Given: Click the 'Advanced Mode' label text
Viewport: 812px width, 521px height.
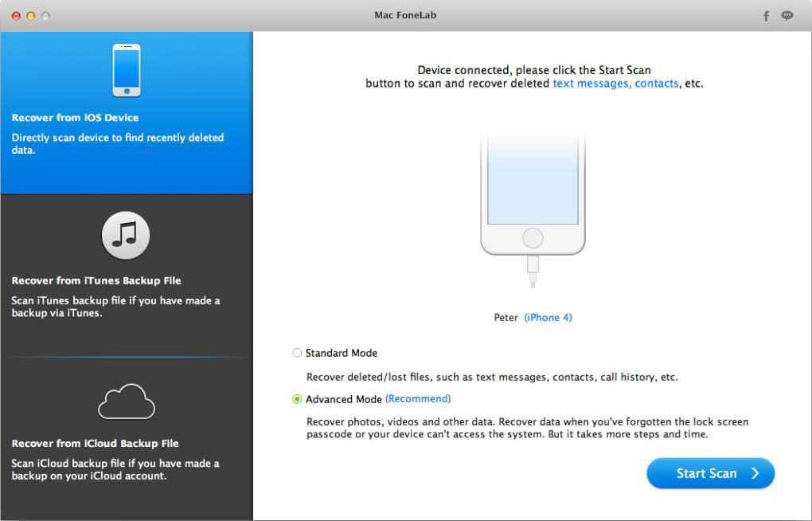Looking at the screenshot, I should [343, 399].
